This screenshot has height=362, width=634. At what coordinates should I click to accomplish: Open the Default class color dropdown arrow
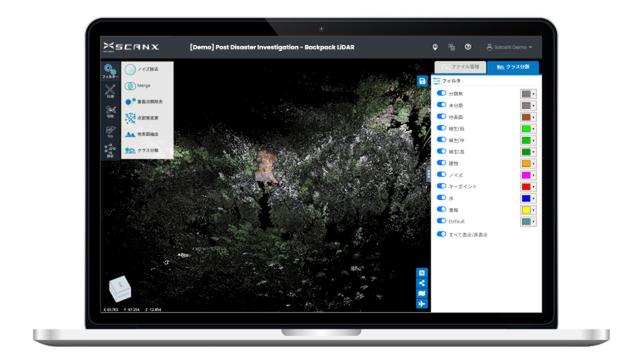pyautogui.click(x=534, y=222)
